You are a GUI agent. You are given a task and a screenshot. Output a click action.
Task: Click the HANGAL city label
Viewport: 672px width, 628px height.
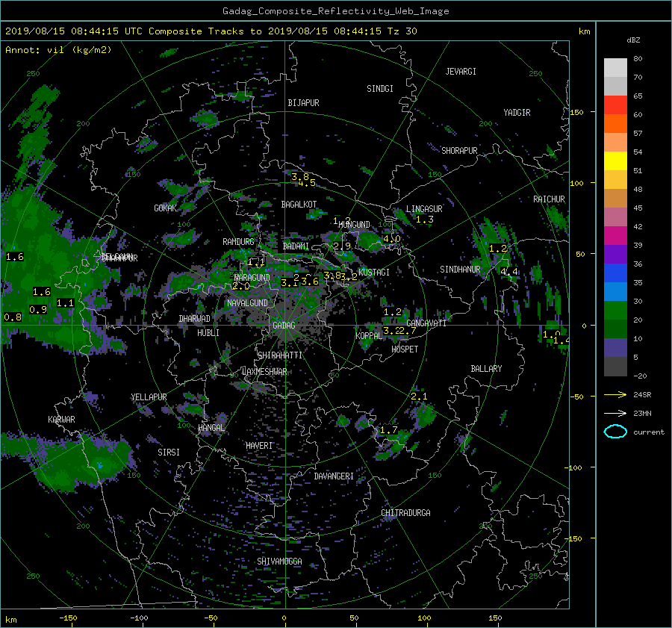pyautogui.click(x=211, y=428)
